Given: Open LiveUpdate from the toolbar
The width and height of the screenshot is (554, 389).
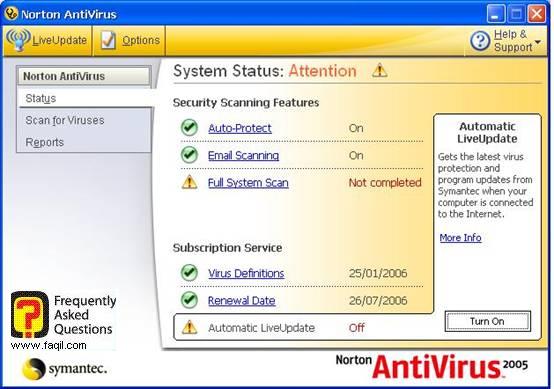Looking at the screenshot, I should (x=48, y=40).
